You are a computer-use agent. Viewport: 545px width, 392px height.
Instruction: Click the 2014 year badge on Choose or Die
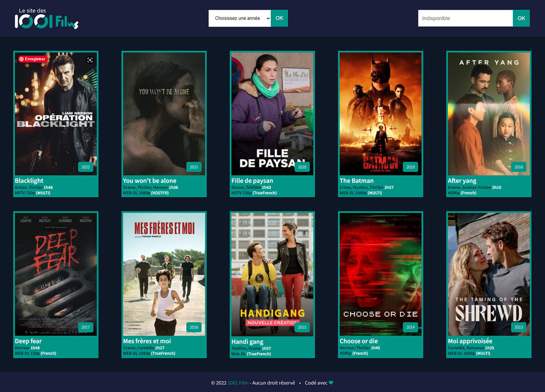coord(410,327)
